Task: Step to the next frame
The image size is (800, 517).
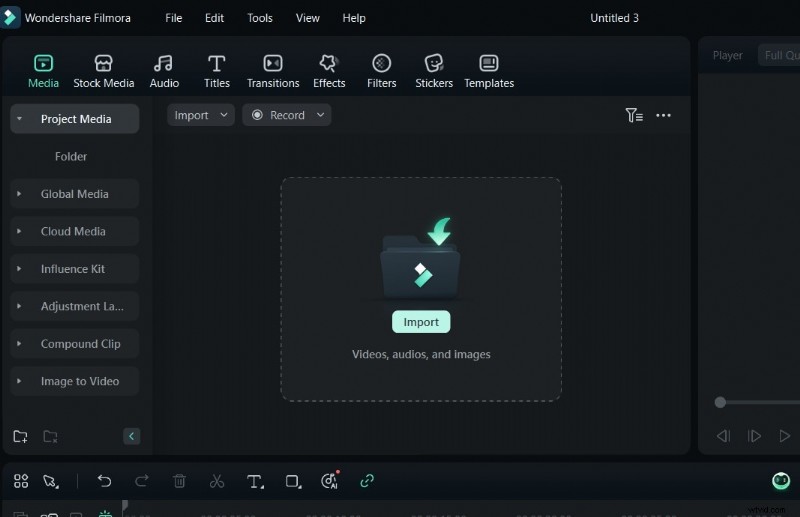Action: [754, 436]
